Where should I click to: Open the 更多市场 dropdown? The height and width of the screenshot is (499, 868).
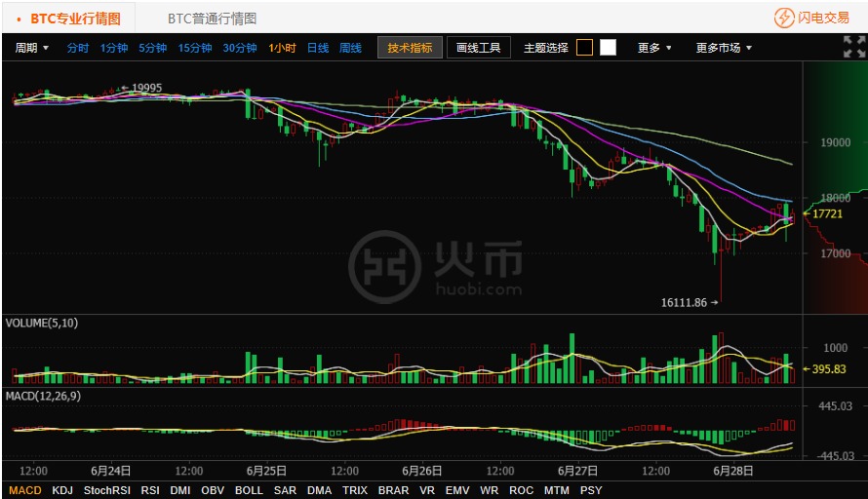pyautogui.click(x=724, y=48)
